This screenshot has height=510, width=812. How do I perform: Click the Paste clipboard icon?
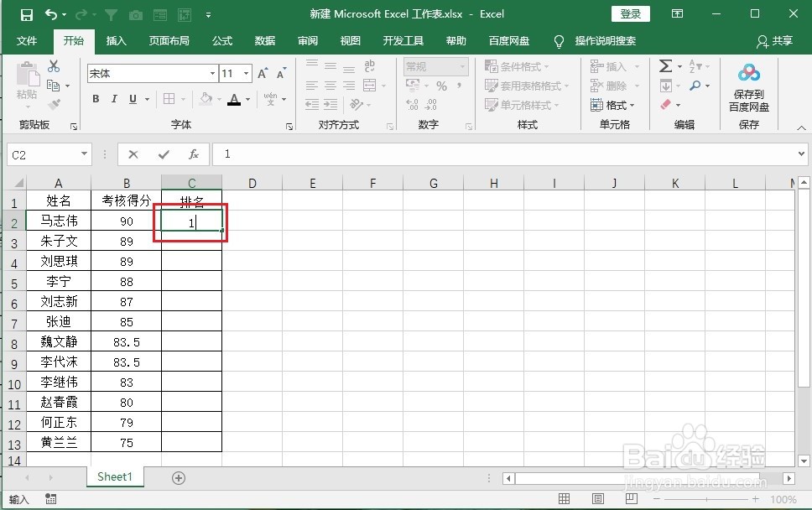28,75
